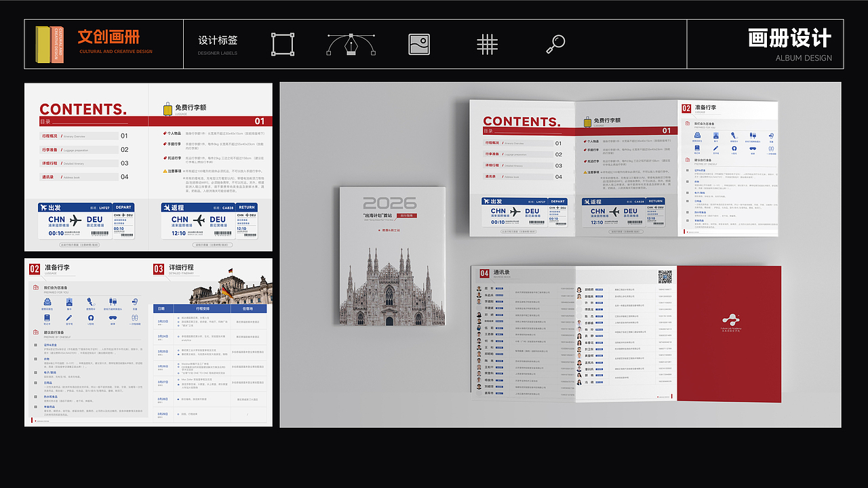The image size is (868, 488).
Task: Click the red 02 badge, flat 准备行李 page
Action: point(35,269)
